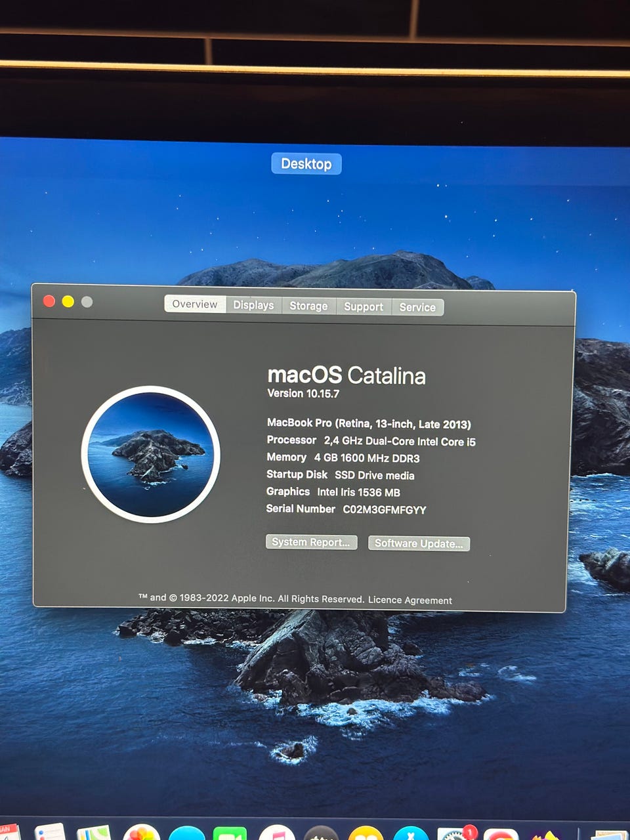Click the Desktop space label
Image resolution: width=630 pixels, height=840 pixels.
pyautogui.click(x=306, y=163)
